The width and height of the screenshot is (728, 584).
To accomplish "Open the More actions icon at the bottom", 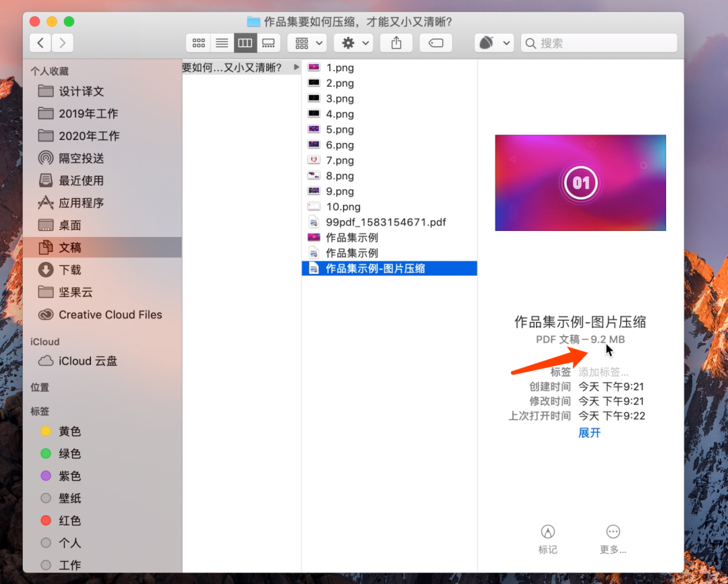I will click(x=612, y=531).
